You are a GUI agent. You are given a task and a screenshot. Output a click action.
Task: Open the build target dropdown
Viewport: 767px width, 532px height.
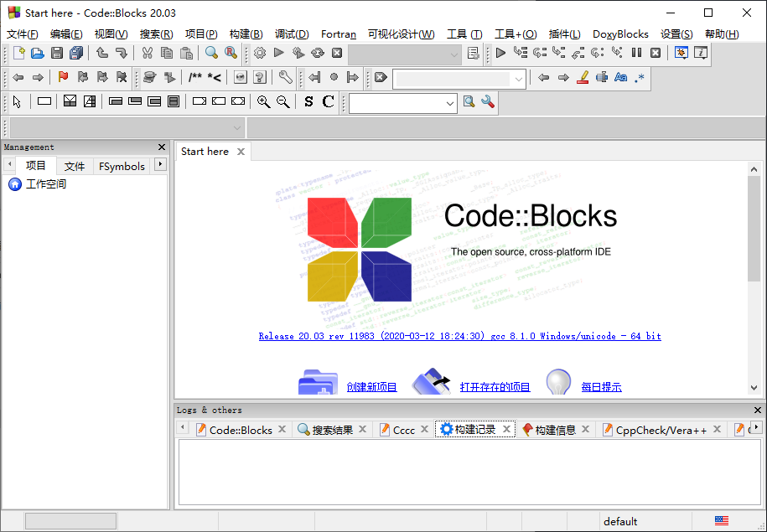[x=405, y=54]
